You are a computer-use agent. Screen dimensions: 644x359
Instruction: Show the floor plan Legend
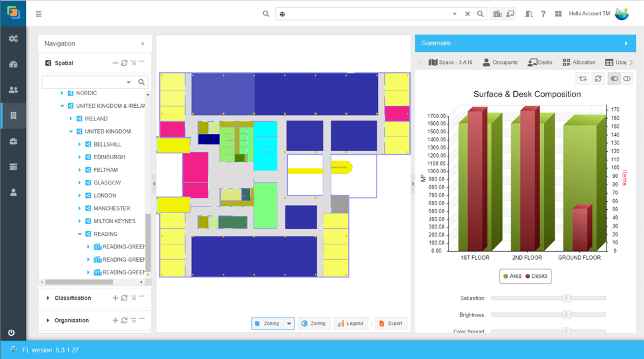pyautogui.click(x=351, y=323)
